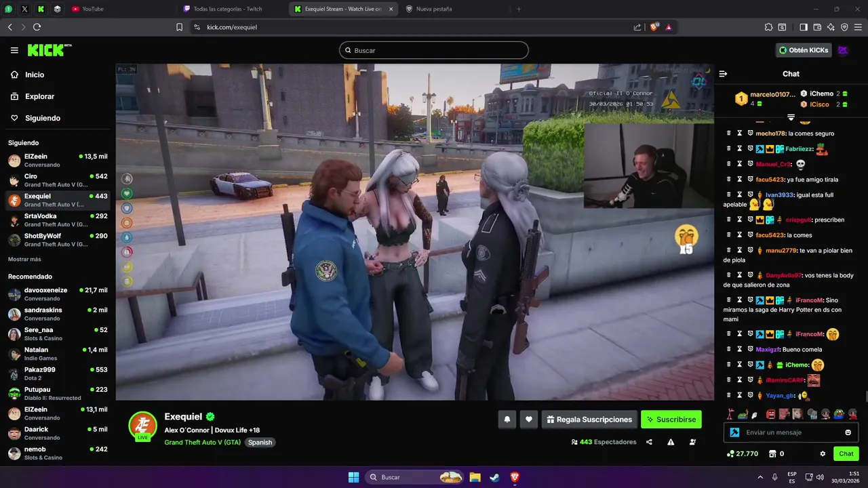The image size is (868, 488).
Task: Open a new tab with the plus button
Action: point(519,9)
